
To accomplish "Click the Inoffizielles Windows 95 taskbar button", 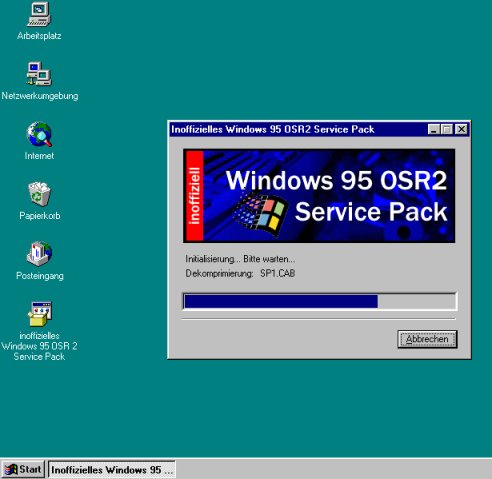I will point(112,469).
